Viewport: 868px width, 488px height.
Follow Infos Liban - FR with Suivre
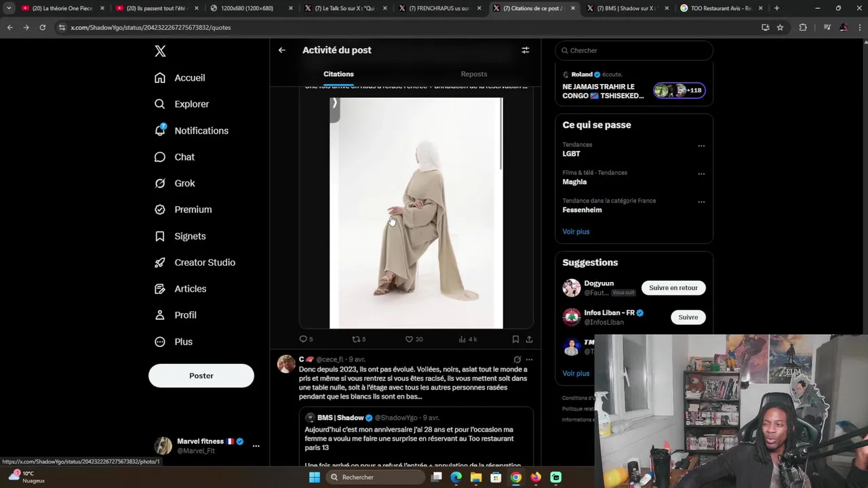(x=688, y=317)
